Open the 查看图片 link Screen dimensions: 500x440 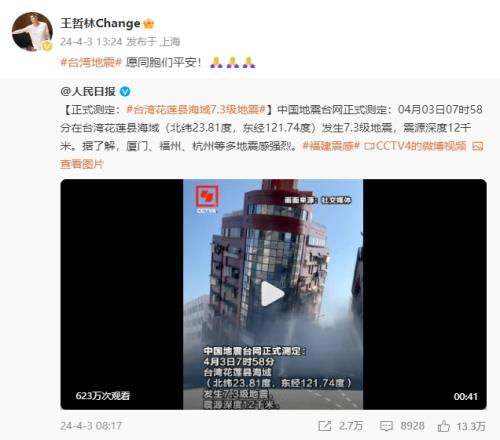(x=82, y=164)
